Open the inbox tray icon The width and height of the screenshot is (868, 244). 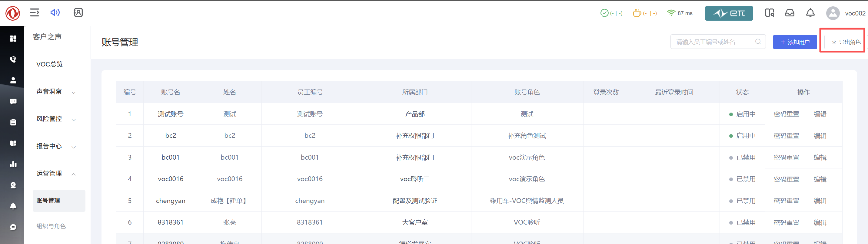coord(790,13)
